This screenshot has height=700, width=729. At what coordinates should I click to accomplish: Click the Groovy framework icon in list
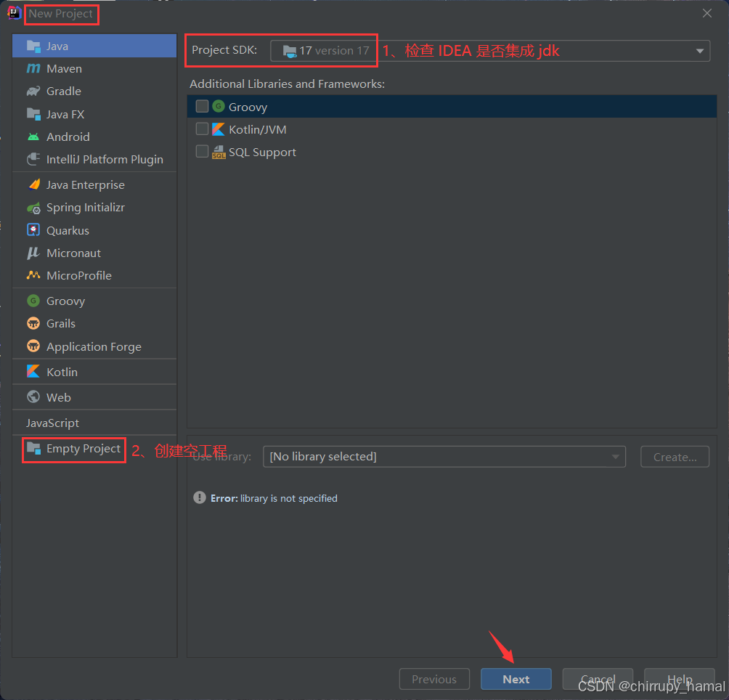pyautogui.click(x=219, y=107)
